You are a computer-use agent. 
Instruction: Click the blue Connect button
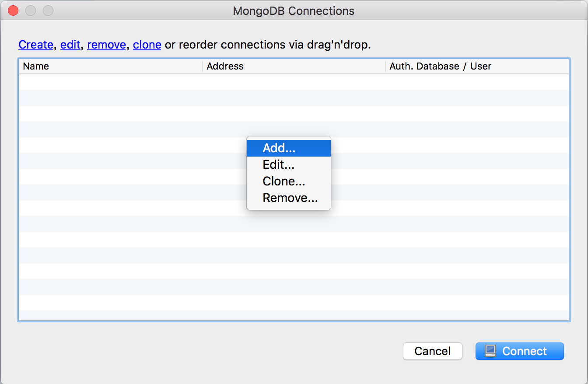pos(520,351)
